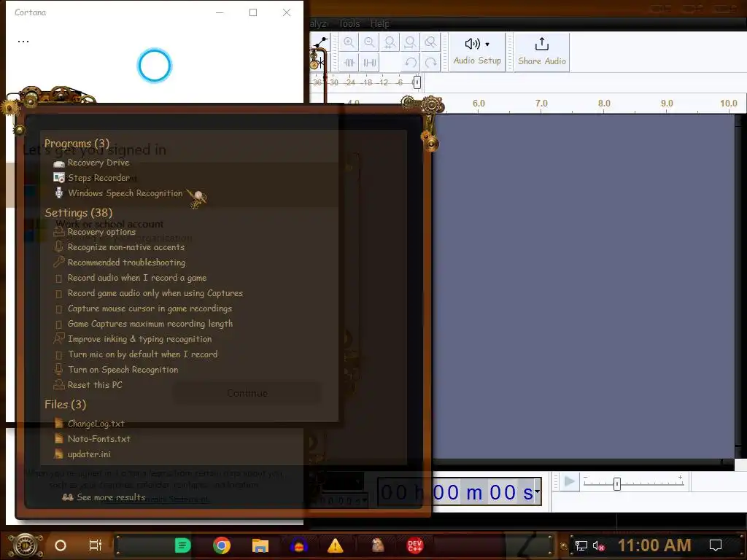Image resolution: width=747 pixels, height=560 pixels.
Task: Click the 6.0 mark on Audacity timeline
Action: tap(479, 103)
